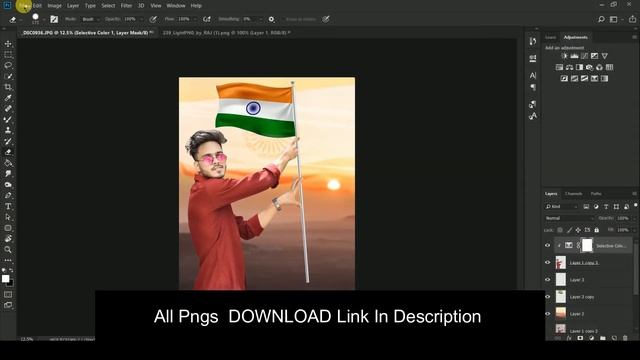The image size is (640, 360).
Task: Toggle lock image pixels brush icon
Action: click(569, 230)
